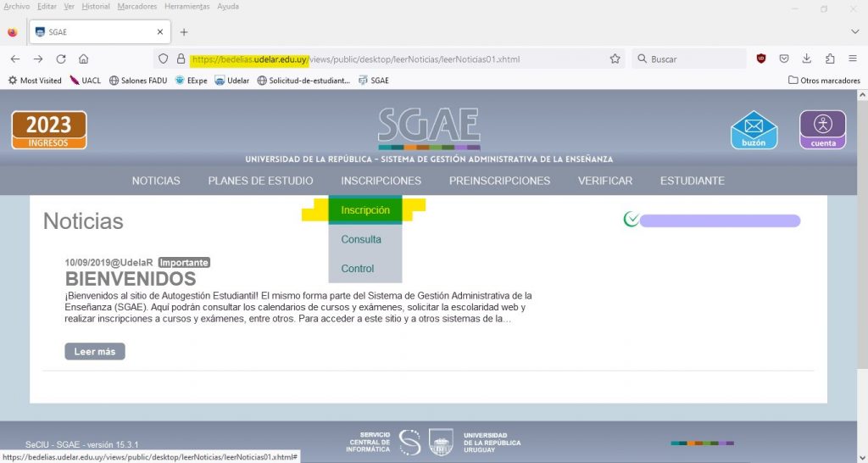Screen dimensions: 868x463
Task: Click the scroll up arrow of scrollbar
Action: point(862,95)
